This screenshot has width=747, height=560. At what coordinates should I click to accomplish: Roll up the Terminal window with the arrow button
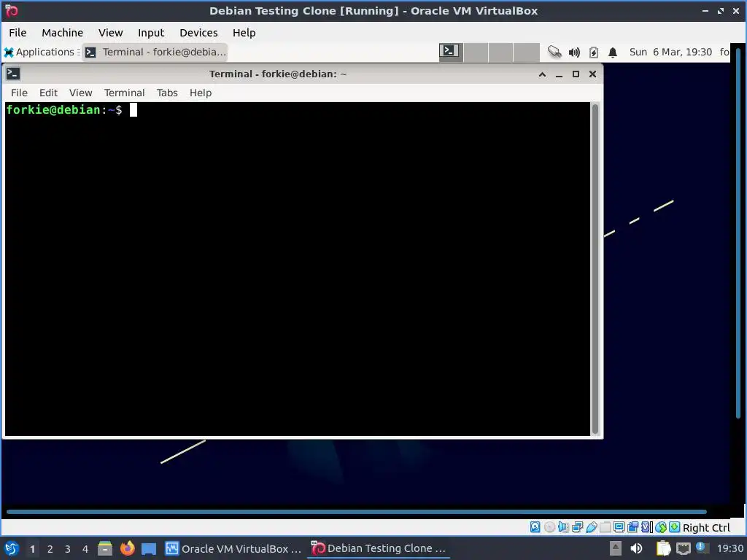[542, 74]
